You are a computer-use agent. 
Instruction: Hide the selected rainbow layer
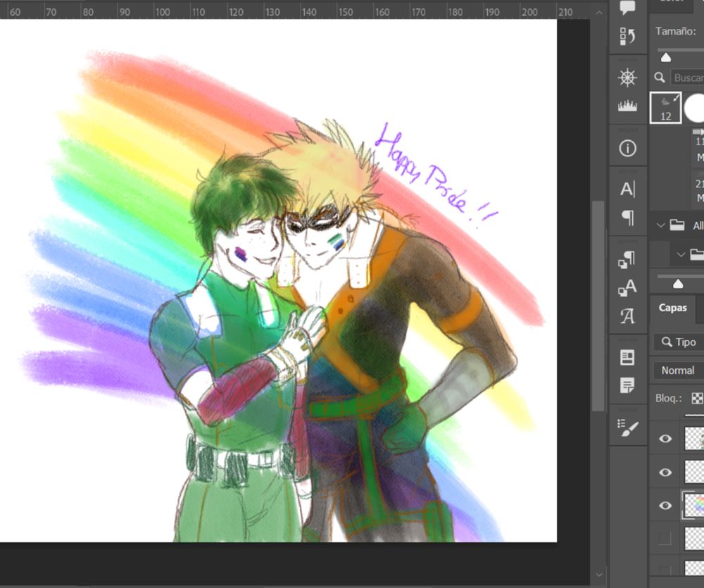pos(665,506)
